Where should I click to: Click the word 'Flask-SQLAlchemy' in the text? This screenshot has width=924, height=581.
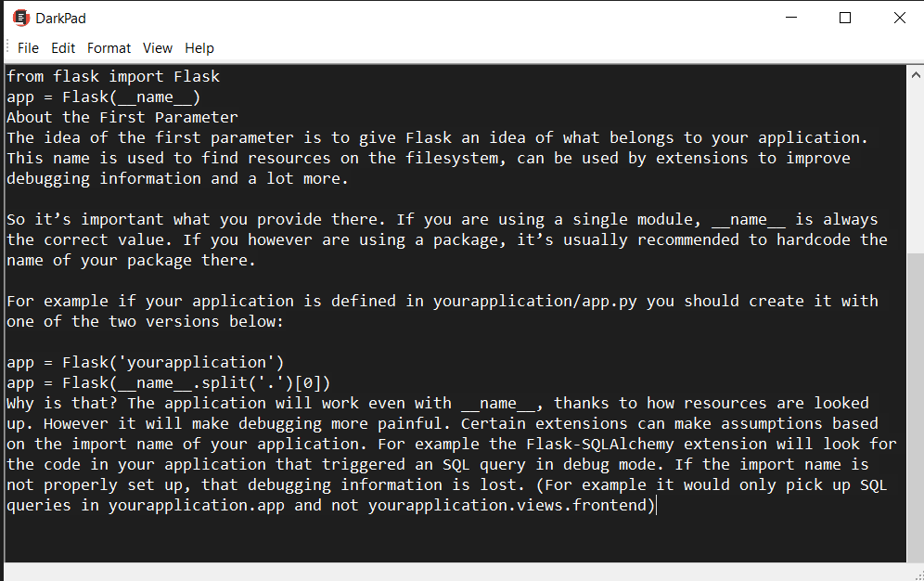tap(600, 445)
